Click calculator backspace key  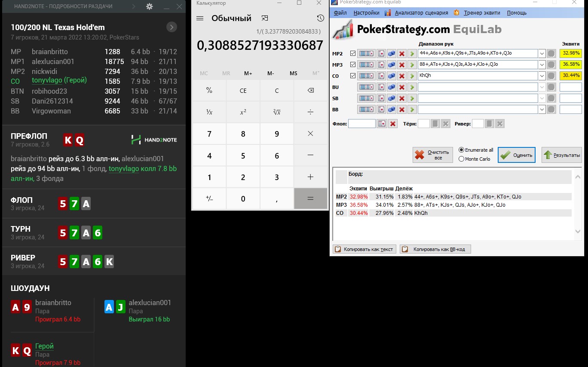(x=310, y=91)
